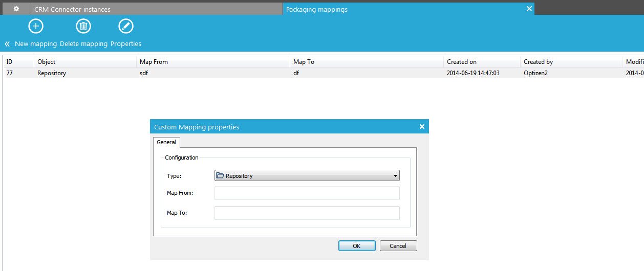Collapse toolbar with double chevron icon

(7, 44)
